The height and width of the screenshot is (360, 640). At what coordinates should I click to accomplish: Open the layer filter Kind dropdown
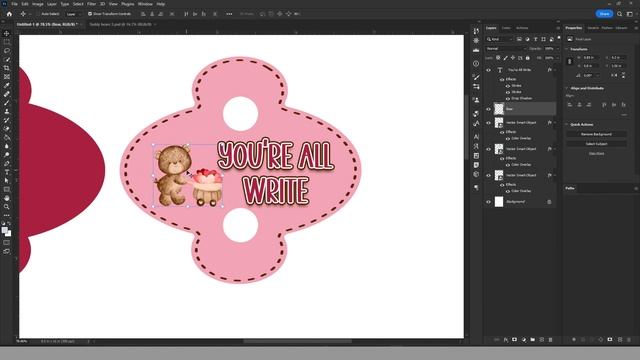click(x=499, y=39)
